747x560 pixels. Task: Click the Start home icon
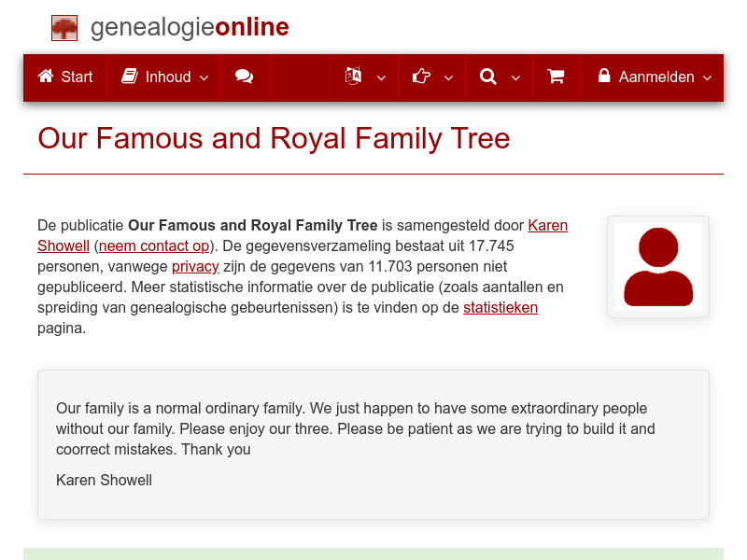(46, 77)
